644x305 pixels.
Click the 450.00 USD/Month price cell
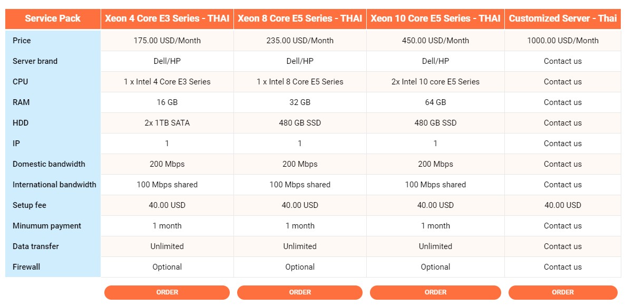click(x=436, y=40)
